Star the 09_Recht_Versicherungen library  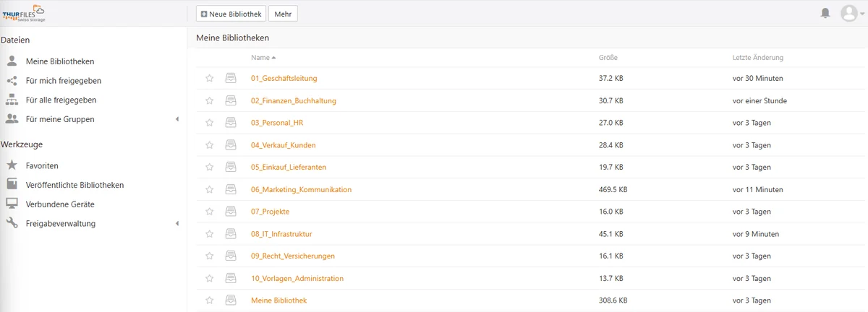[210, 256]
